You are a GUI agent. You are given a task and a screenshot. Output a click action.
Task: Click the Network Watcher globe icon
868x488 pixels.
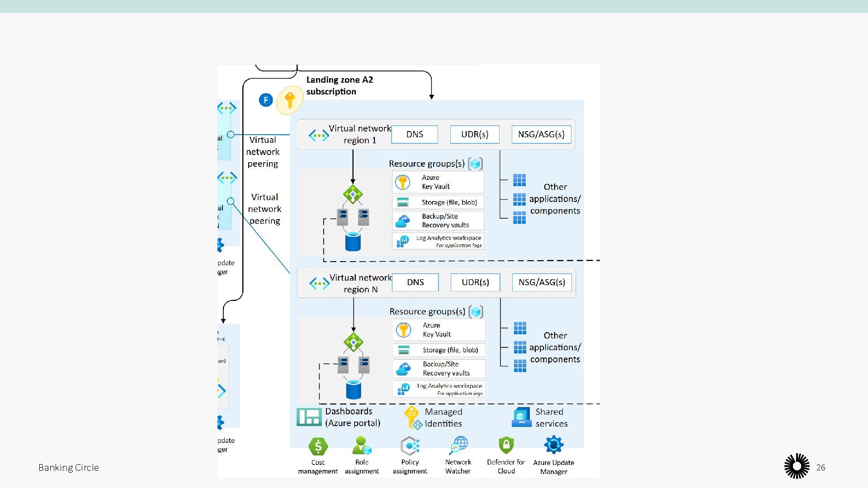[x=458, y=446]
